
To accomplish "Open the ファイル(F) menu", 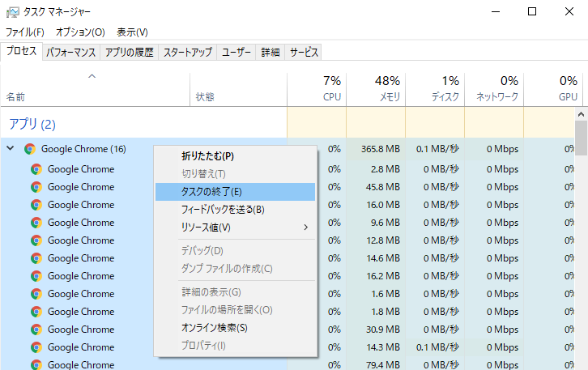I will [x=25, y=32].
